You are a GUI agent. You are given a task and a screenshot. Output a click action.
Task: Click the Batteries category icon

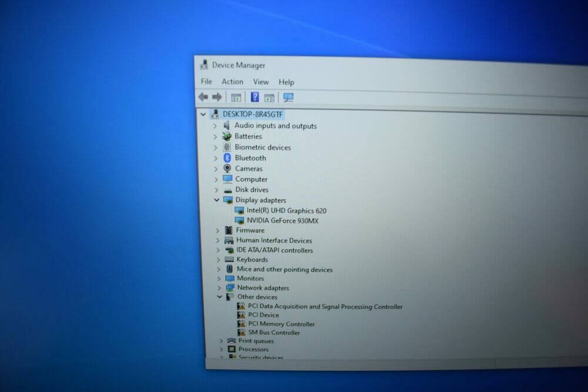click(226, 136)
